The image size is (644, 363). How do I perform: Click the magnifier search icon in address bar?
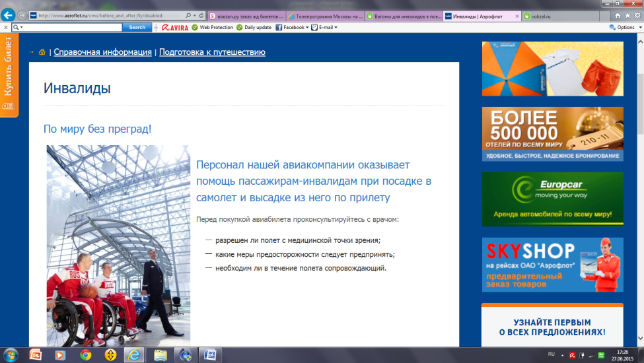(x=188, y=16)
